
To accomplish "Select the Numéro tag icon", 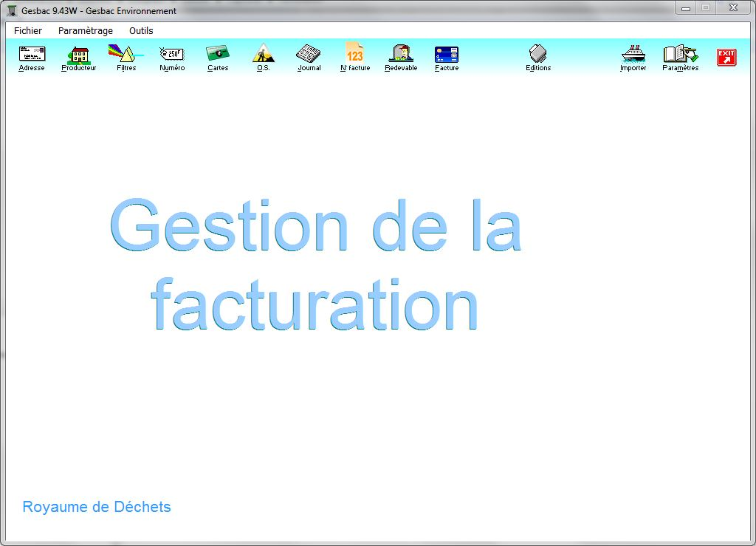I will (x=172, y=54).
